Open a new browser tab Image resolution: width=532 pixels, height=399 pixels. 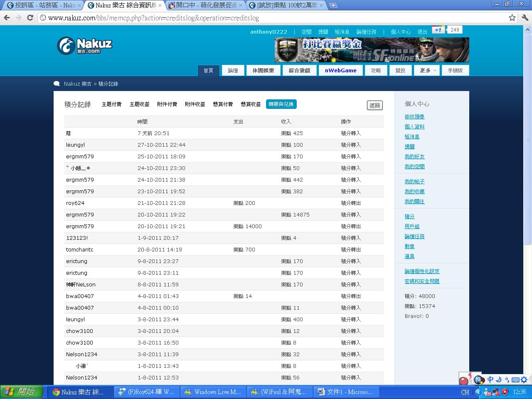click(x=333, y=5)
